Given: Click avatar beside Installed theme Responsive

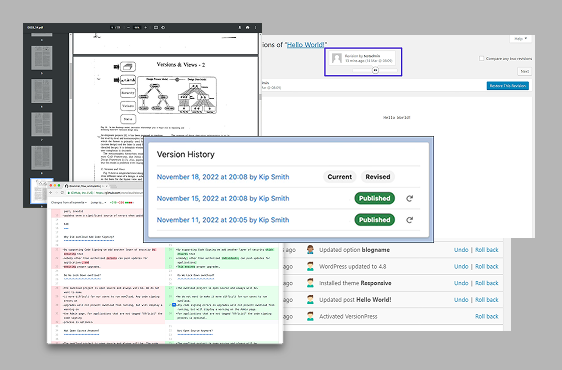Looking at the screenshot, I should (x=310, y=283).
